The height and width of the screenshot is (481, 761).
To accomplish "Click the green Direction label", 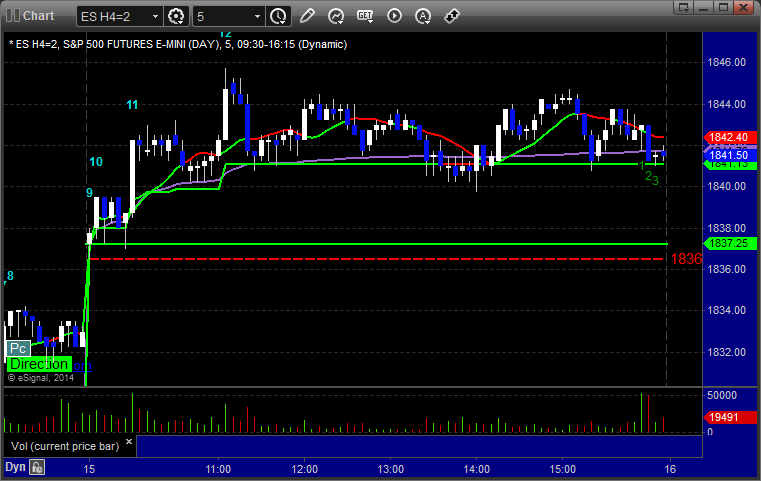I will click(x=39, y=364).
